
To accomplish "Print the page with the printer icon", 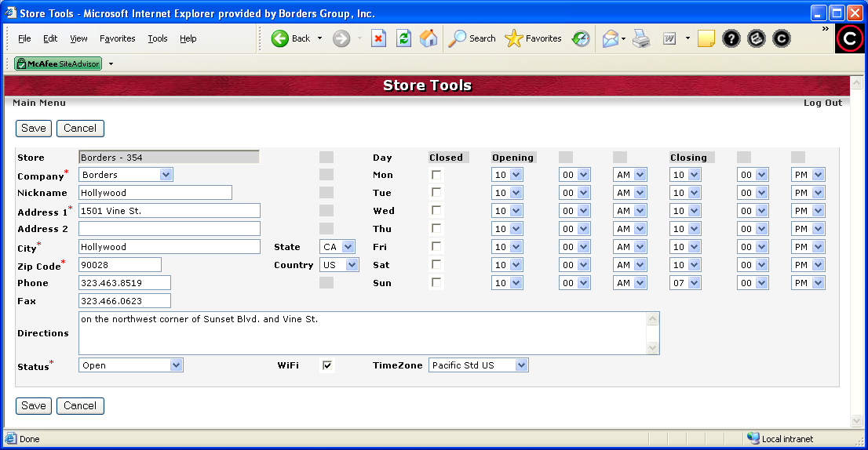I will 641,38.
